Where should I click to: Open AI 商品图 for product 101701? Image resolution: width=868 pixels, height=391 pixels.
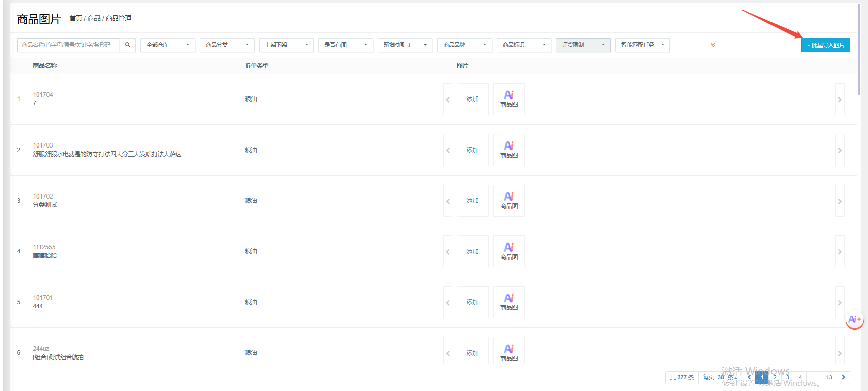pyautogui.click(x=509, y=302)
